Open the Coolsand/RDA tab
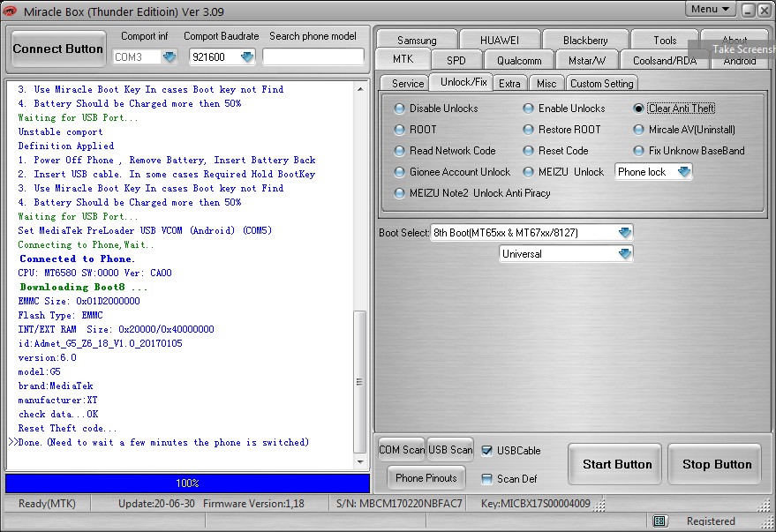The width and height of the screenshot is (776, 532). (665, 60)
